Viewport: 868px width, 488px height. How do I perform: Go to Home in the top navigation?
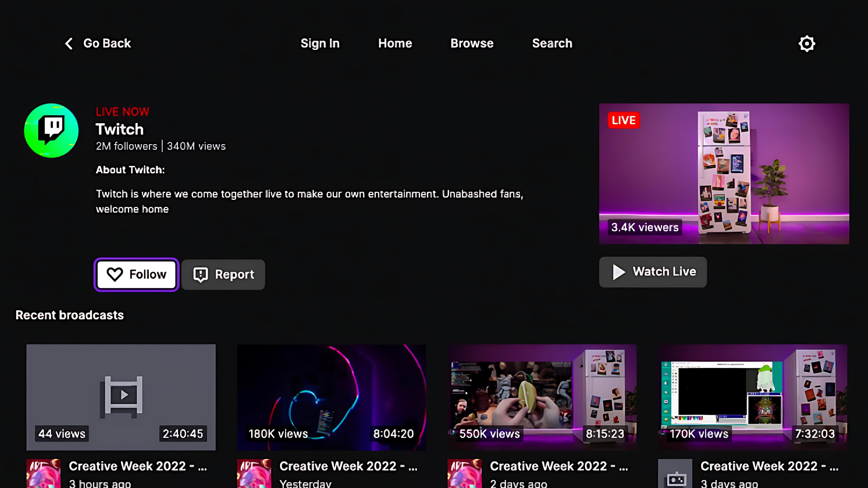point(395,43)
